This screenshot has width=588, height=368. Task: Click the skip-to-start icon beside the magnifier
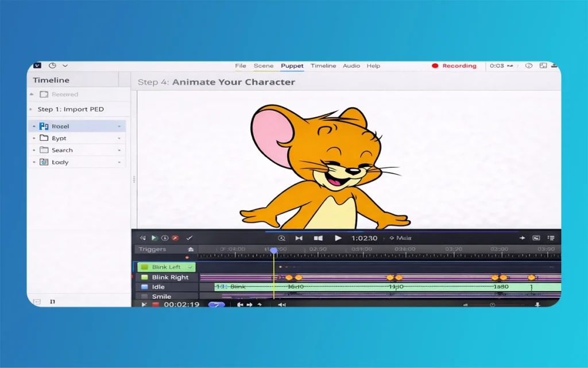point(299,238)
